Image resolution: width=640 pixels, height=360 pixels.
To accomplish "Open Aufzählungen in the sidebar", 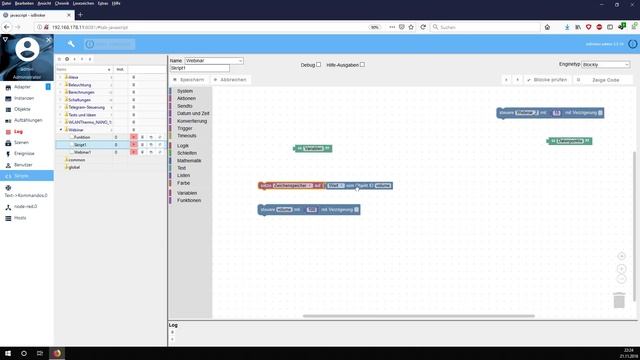I will click(28, 120).
